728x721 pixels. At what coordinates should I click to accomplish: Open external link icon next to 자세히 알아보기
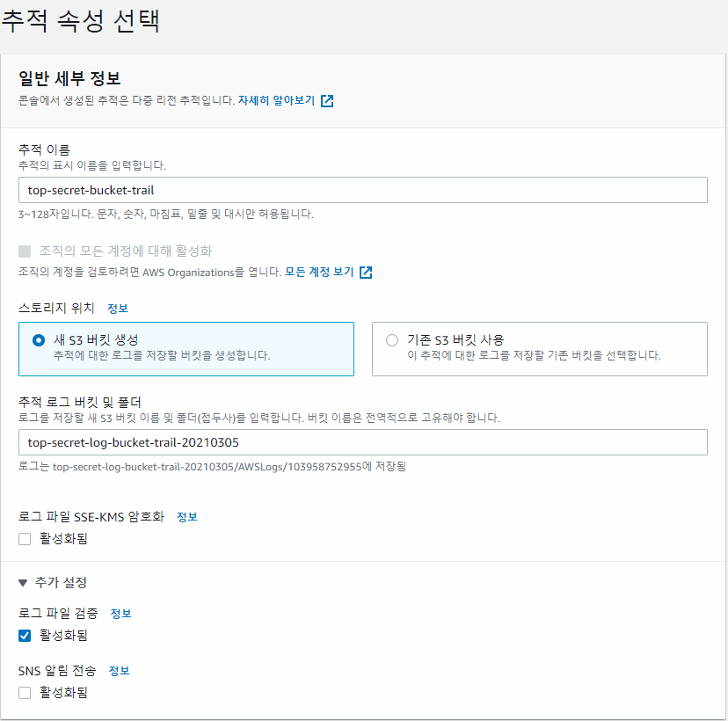[x=327, y=101]
